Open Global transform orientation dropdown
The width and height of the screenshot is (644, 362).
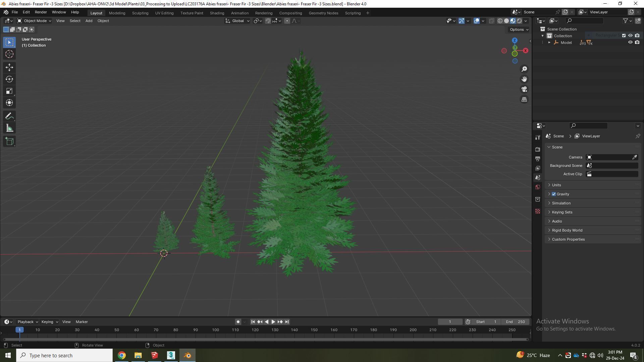[237, 21]
